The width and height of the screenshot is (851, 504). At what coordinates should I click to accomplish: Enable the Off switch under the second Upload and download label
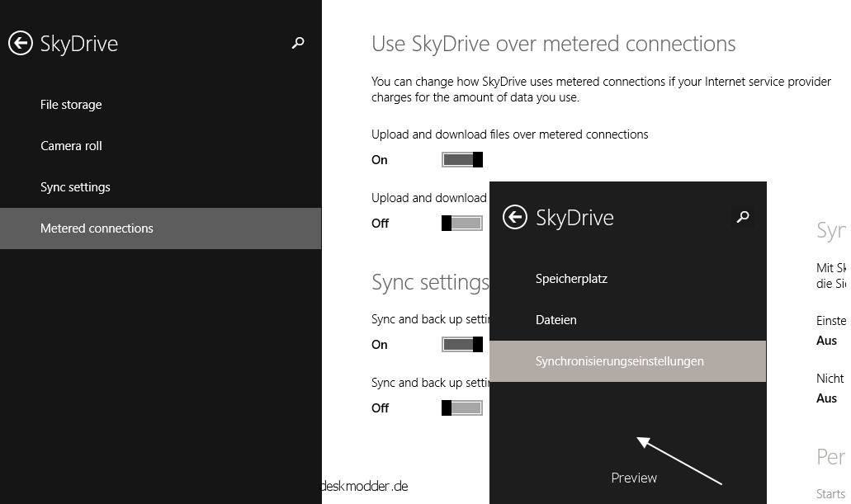point(462,223)
